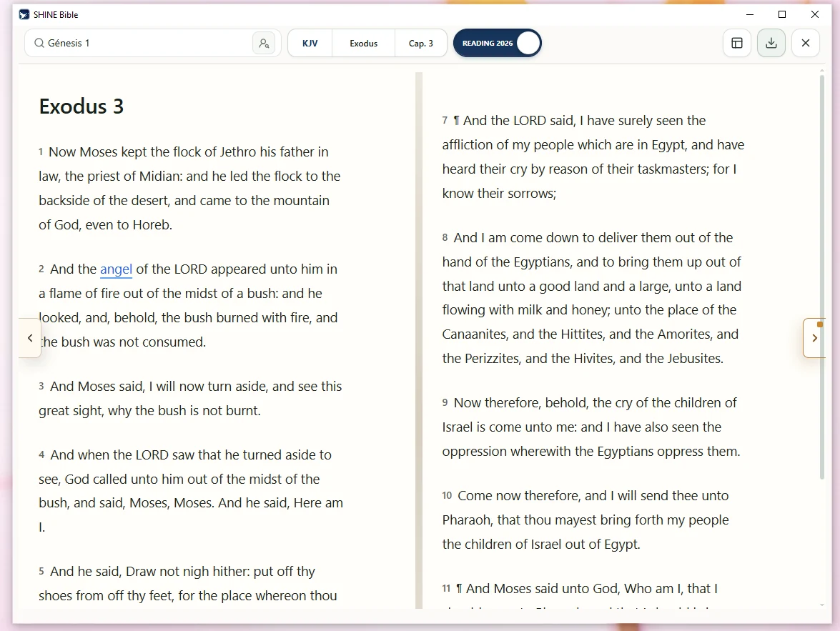The height and width of the screenshot is (631, 840).
Task: Click the layout panel icon
Action: point(737,43)
